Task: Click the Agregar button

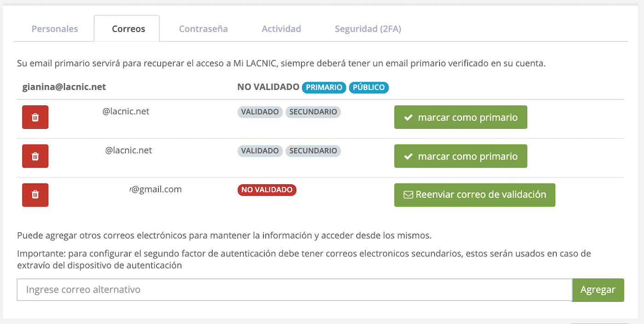Action: [x=598, y=290]
